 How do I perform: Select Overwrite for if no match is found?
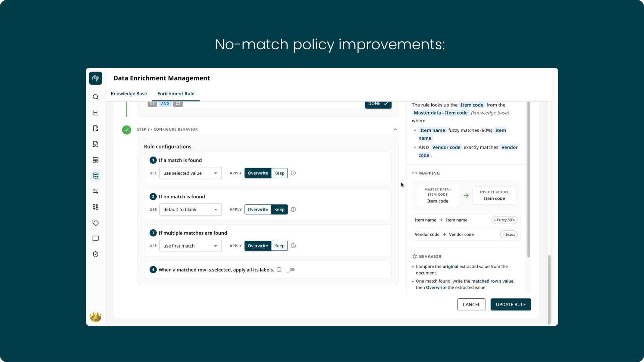(x=258, y=209)
